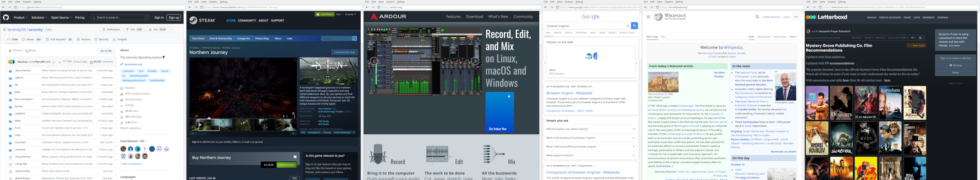
Task: Click the Wikipedia search magnifier icon
Action: click(x=757, y=17)
